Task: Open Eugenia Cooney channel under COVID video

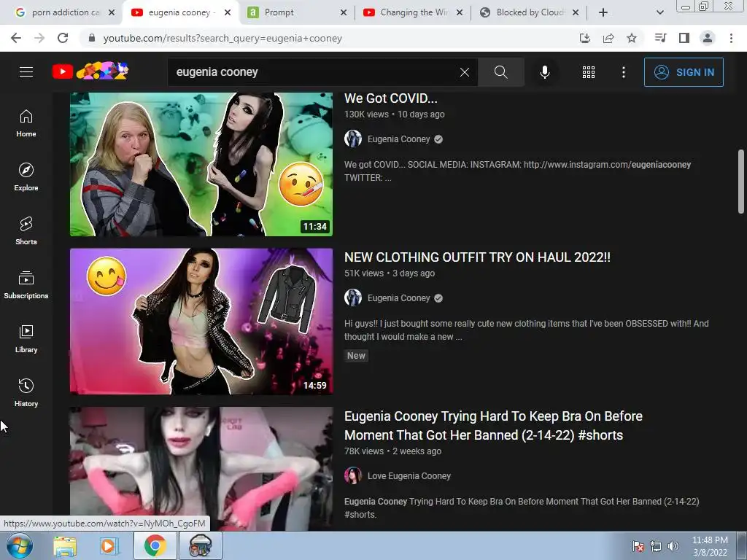Action: click(398, 139)
